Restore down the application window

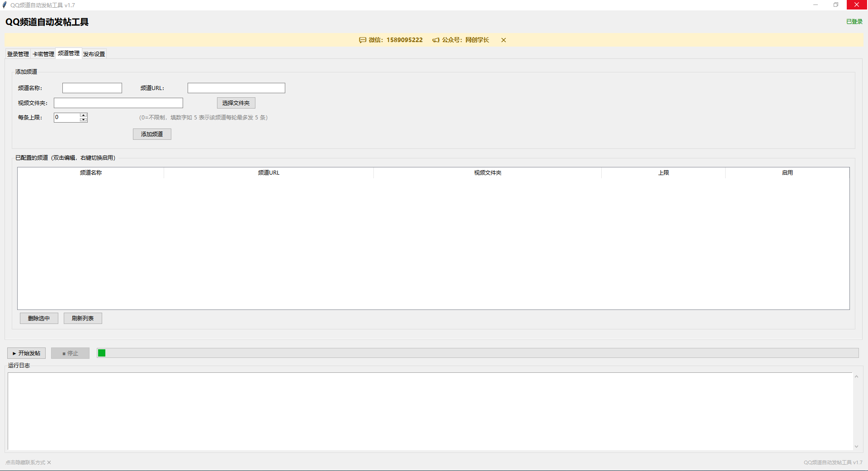[836, 5]
